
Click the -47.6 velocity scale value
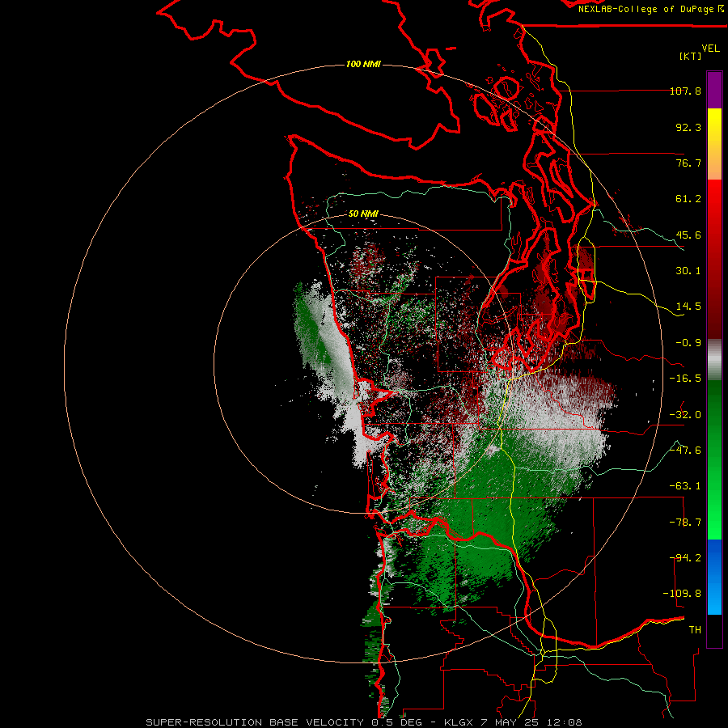pos(685,451)
